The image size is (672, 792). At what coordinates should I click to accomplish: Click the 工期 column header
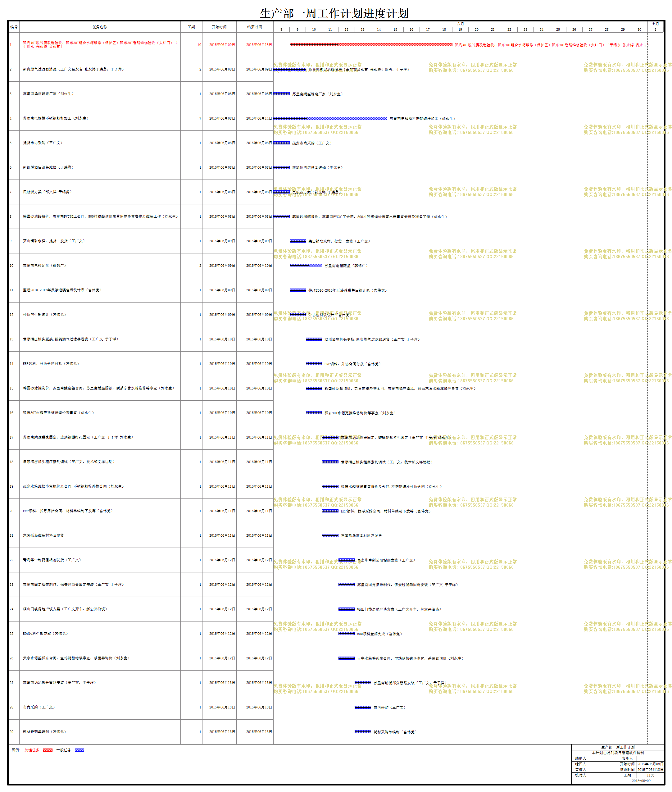[x=191, y=27]
